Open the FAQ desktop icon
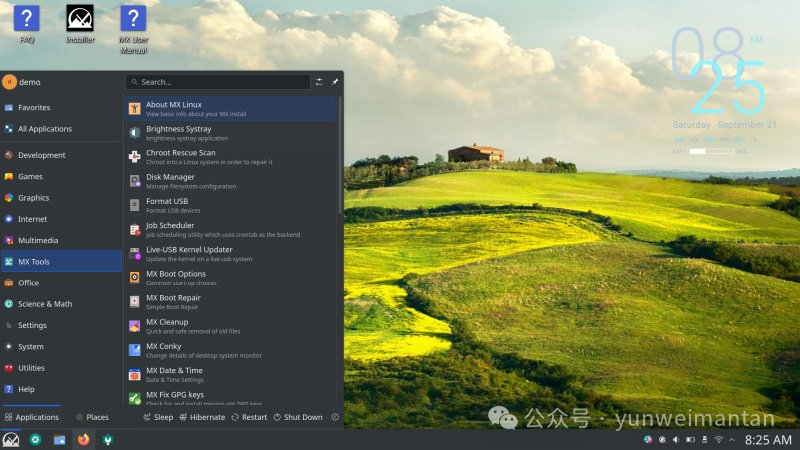 [x=27, y=24]
